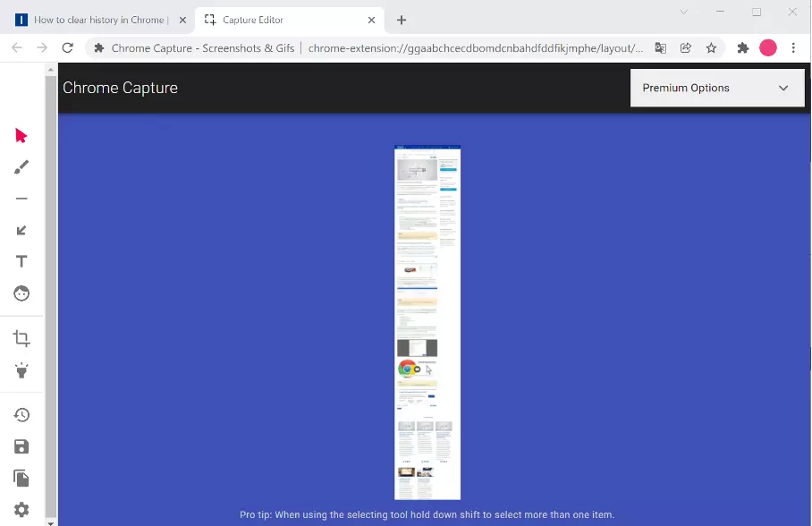Save the captured screenshot
The image size is (812, 526).
click(x=21, y=446)
